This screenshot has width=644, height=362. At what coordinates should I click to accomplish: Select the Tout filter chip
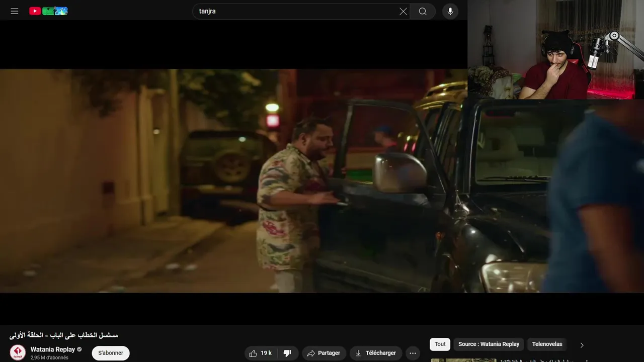[440, 344]
